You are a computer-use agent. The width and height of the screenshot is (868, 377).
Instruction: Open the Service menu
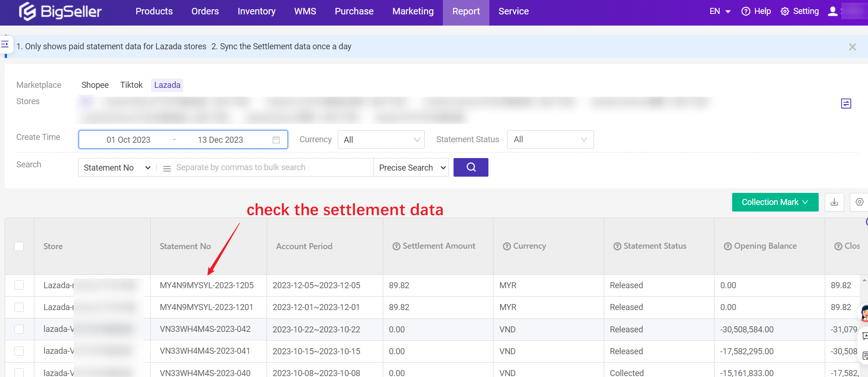click(514, 11)
